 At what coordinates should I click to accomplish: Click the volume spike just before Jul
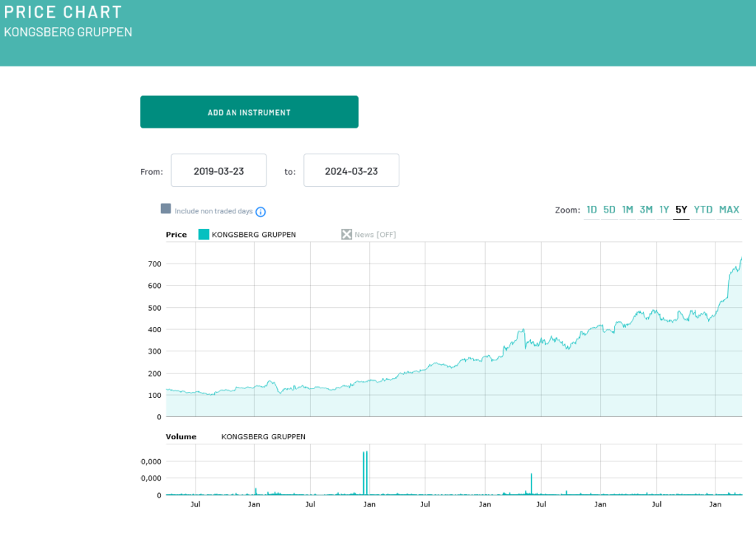point(532,484)
